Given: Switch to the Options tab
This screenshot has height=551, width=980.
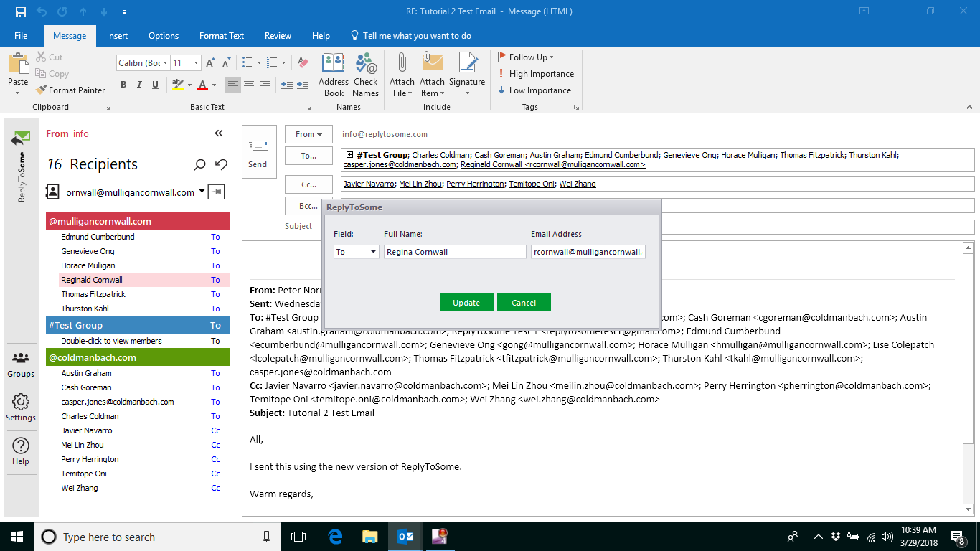Looking at the screenshot, I should pyautogui.click(x=164, y=36).
